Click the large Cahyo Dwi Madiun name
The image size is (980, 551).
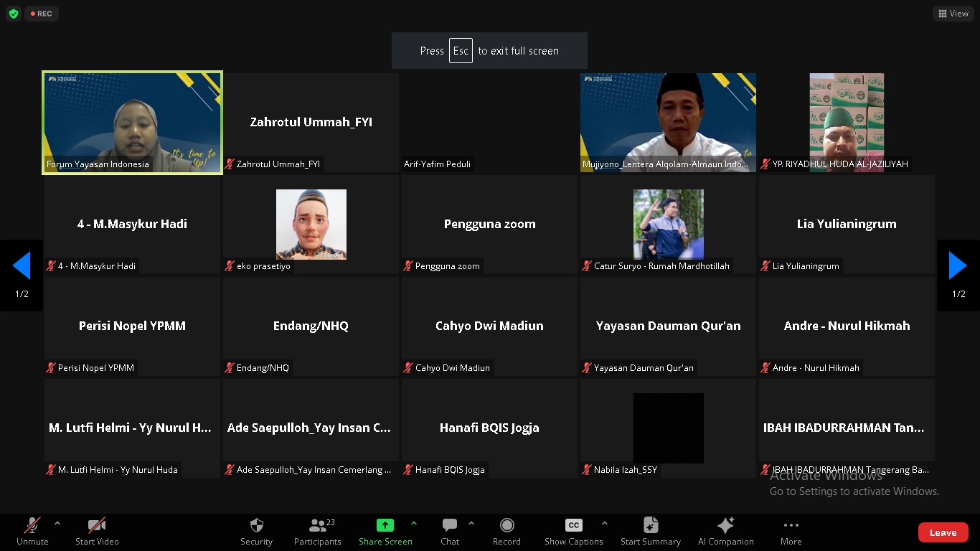click(489, 326)
